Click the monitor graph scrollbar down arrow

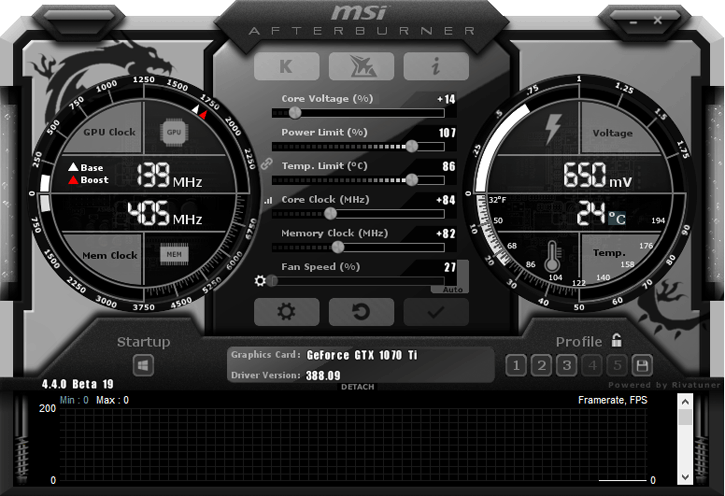click(685, 477)
